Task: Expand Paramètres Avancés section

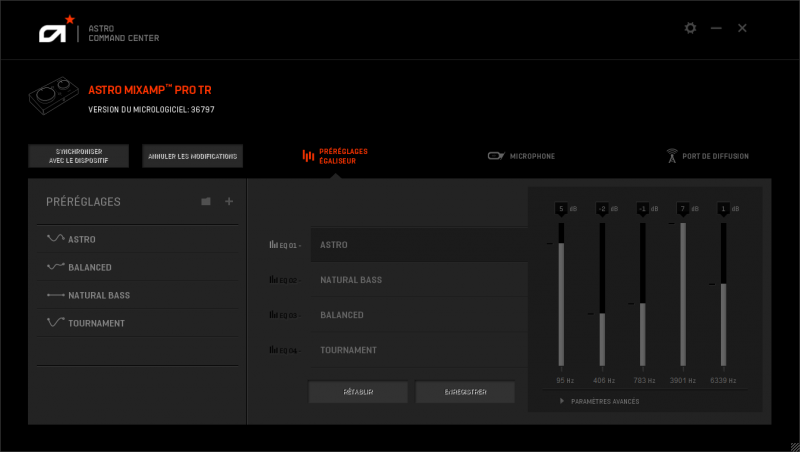Action: coord(599,401)
